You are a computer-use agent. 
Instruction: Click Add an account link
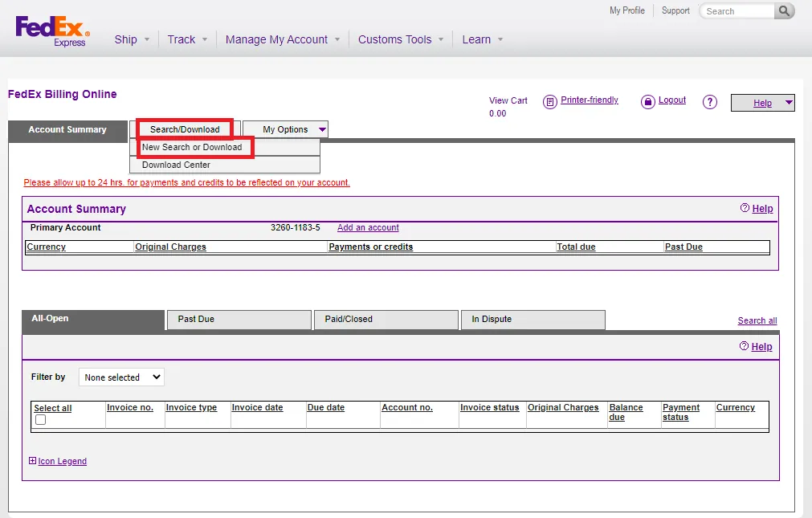point(368,227)
